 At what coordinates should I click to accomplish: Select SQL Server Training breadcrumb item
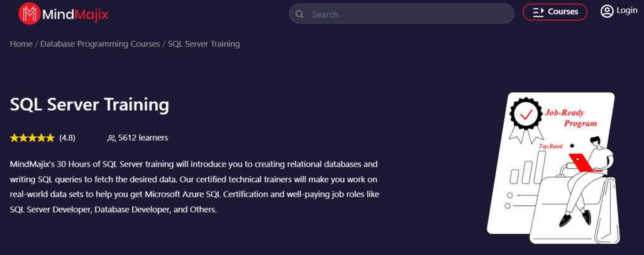(204, 44)
